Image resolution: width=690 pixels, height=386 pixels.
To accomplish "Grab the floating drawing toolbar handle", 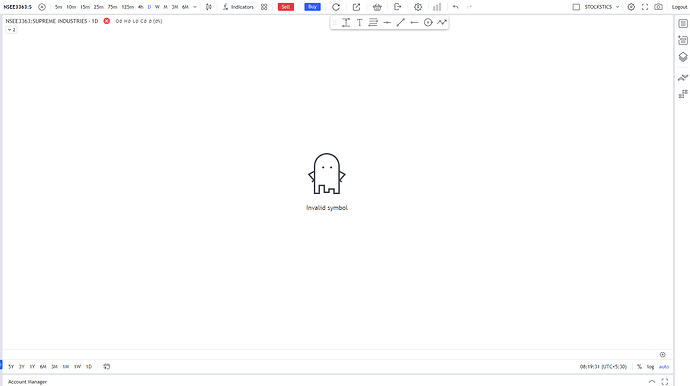I will [x=334, y=22].
